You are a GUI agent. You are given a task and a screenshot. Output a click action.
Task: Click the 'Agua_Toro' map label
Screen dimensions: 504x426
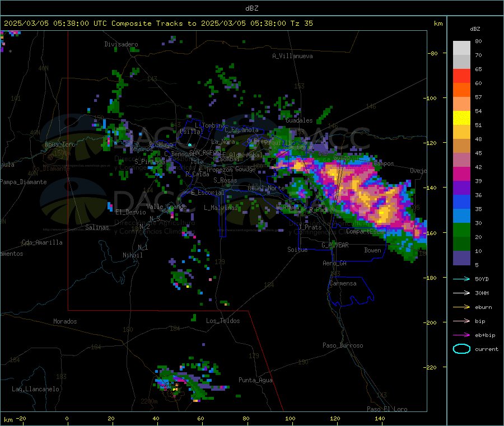coord(60,144)
